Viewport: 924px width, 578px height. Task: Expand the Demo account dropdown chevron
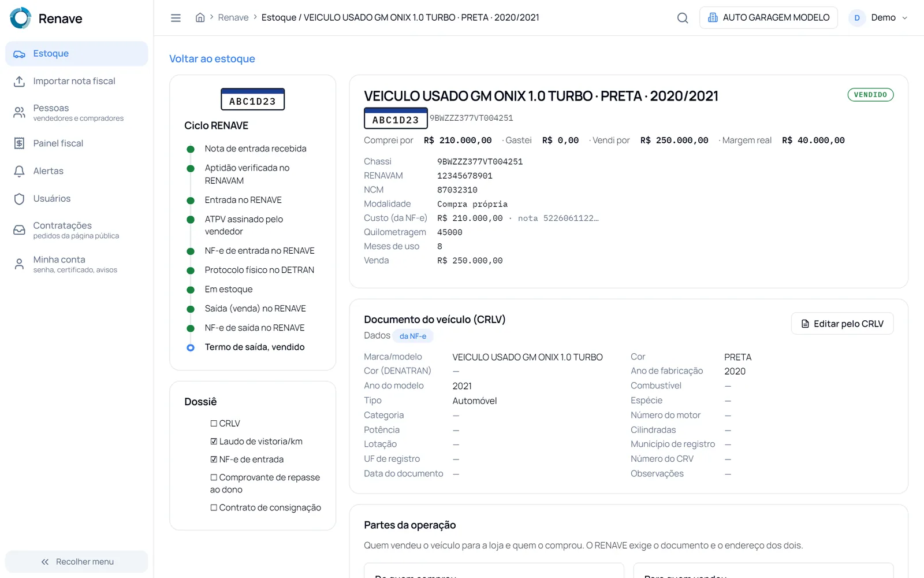click(905, 18)
